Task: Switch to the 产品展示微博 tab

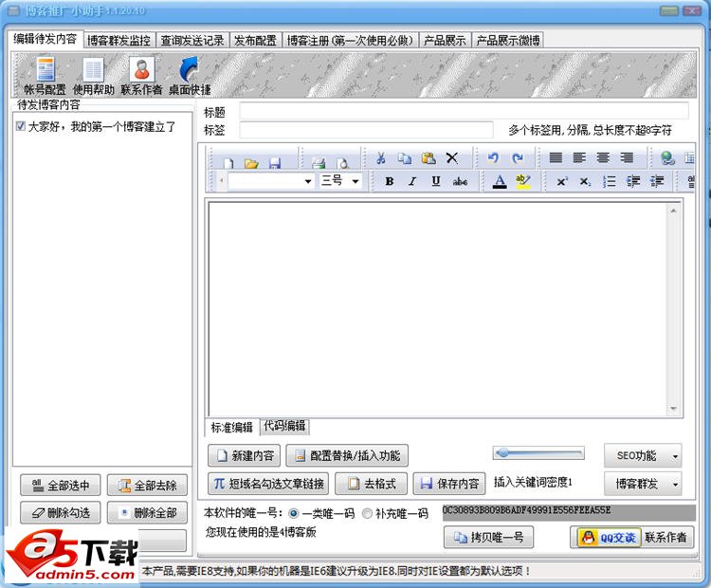Action: click(x=508, y=41)
